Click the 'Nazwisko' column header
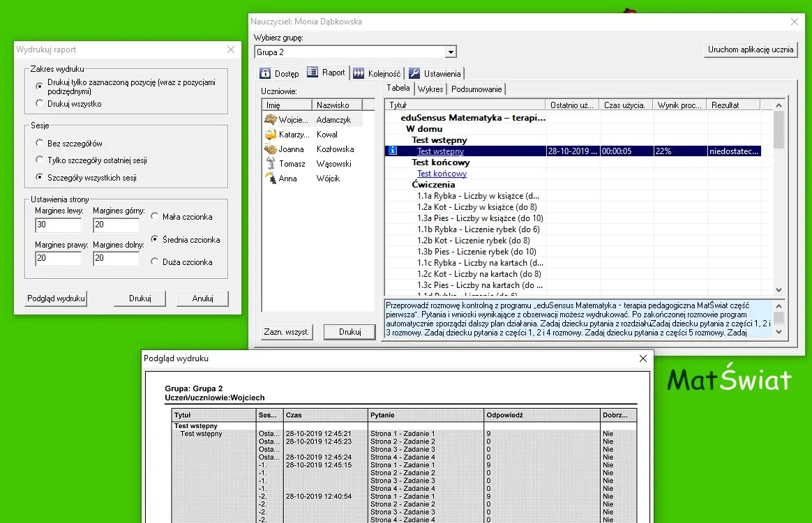 click(x=337, y=105)
